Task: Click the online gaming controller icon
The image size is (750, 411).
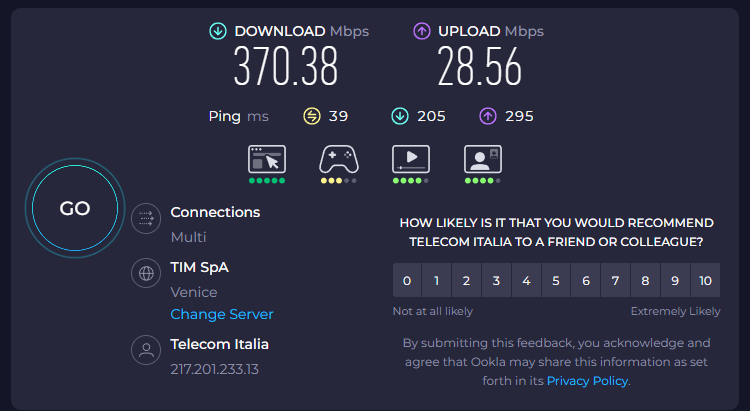Action: tap(339, 160)
